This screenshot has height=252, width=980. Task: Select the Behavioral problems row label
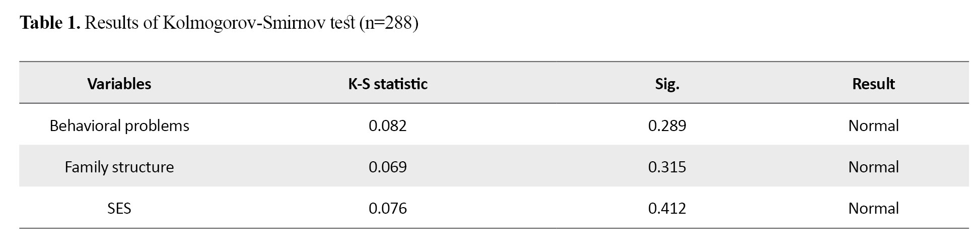pyautogui.click(x=119, y=125)
